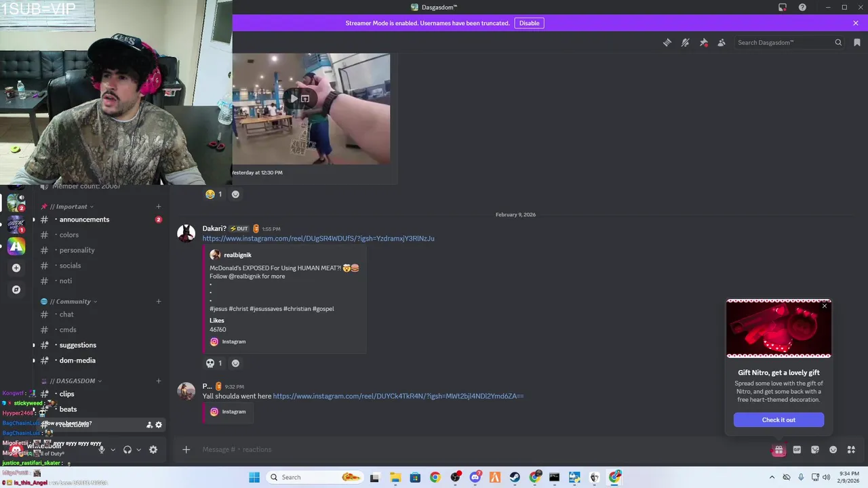Add reaction next to the laughing emoji

tap(235, 195)
